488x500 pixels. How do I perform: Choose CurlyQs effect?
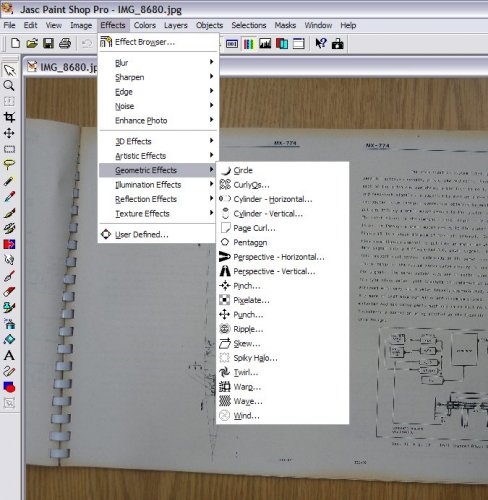(x=283, y=185)
